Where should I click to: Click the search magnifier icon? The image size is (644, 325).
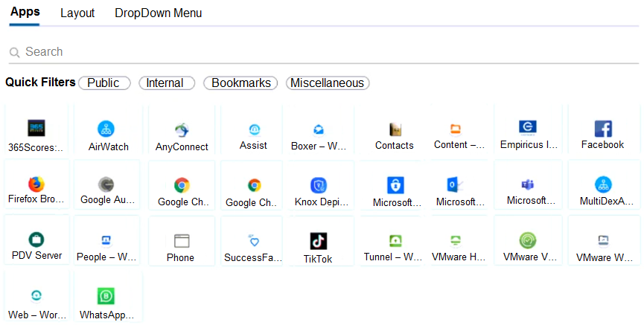coord(14,53)
